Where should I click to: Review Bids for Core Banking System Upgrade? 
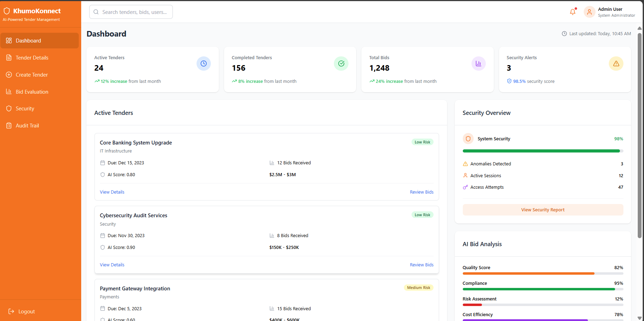click(422, 192)
